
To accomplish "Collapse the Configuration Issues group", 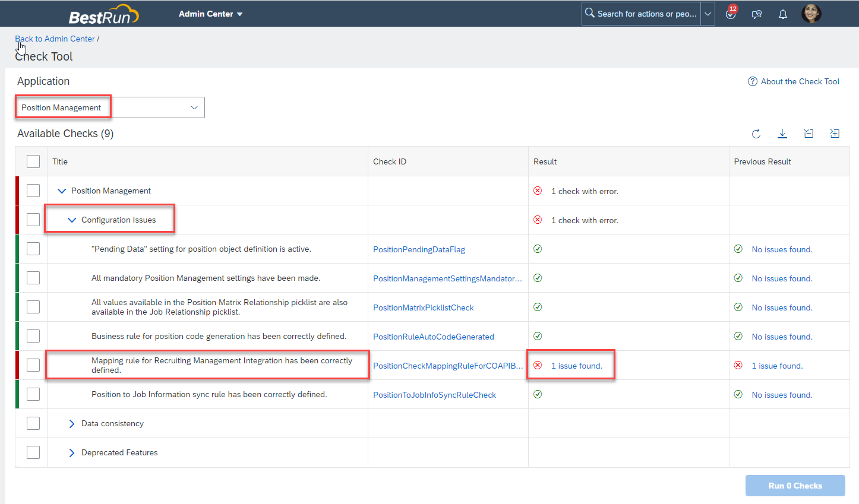I will [x=72, y=220].
